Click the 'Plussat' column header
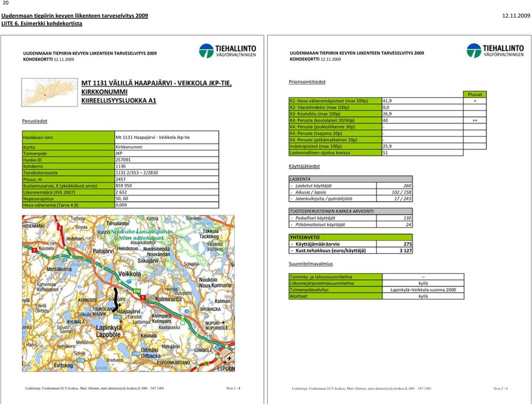The width and height of the screenshot is (532, 405). coord(475,94)
